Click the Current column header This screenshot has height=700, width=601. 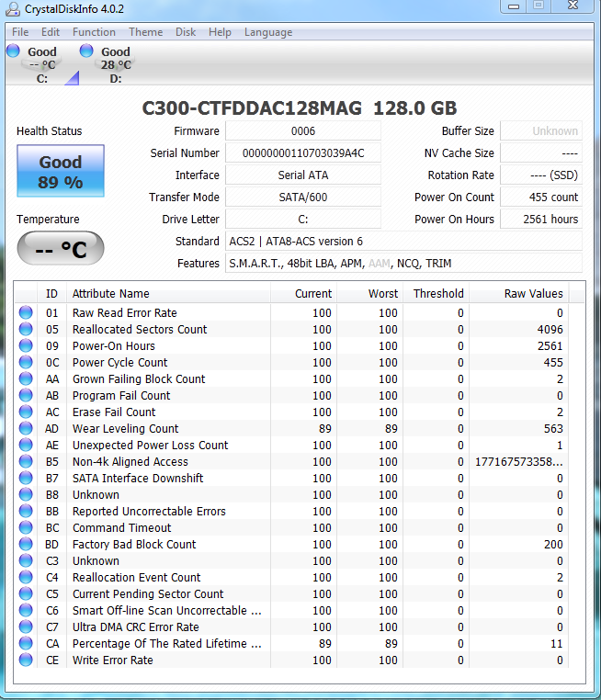[303, 293]
